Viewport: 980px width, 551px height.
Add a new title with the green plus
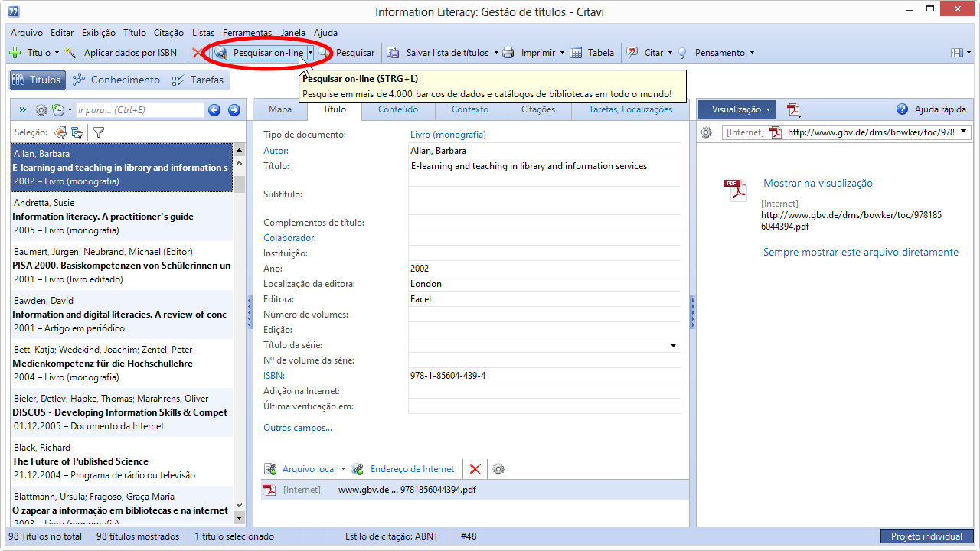click(x=15, y=53)
